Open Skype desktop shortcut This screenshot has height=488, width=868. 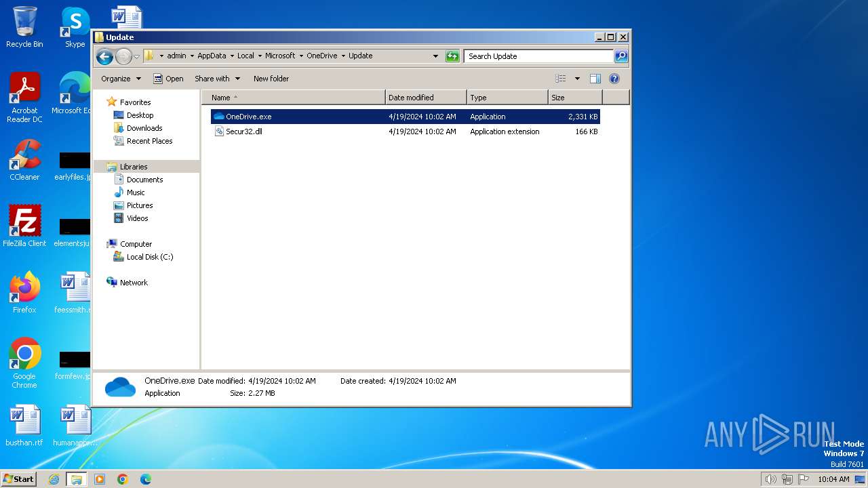point(75,27)
